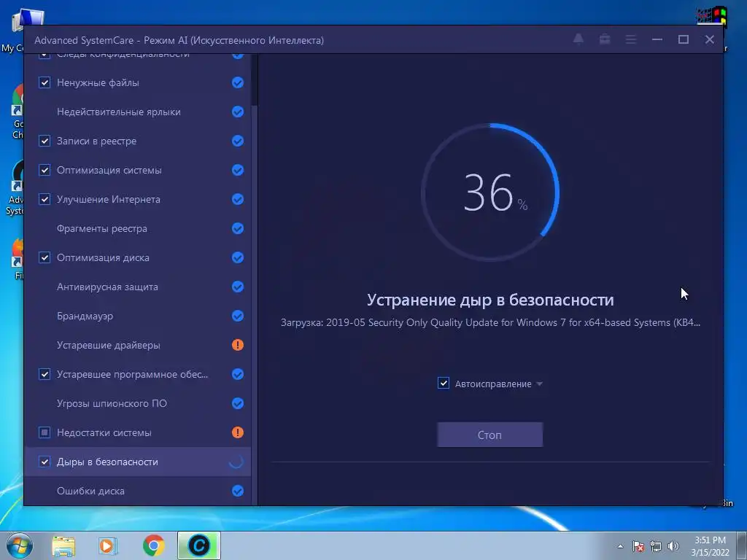The image size is (747, 560).
Task: Select the Антивирусная защита item
Action: pos(138,287)
